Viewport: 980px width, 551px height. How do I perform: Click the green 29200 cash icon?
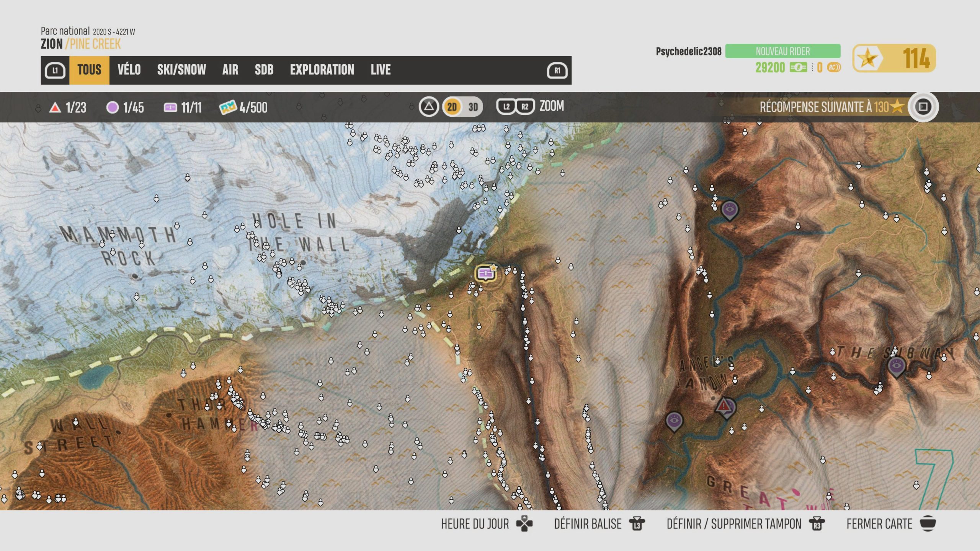[799, 68]
